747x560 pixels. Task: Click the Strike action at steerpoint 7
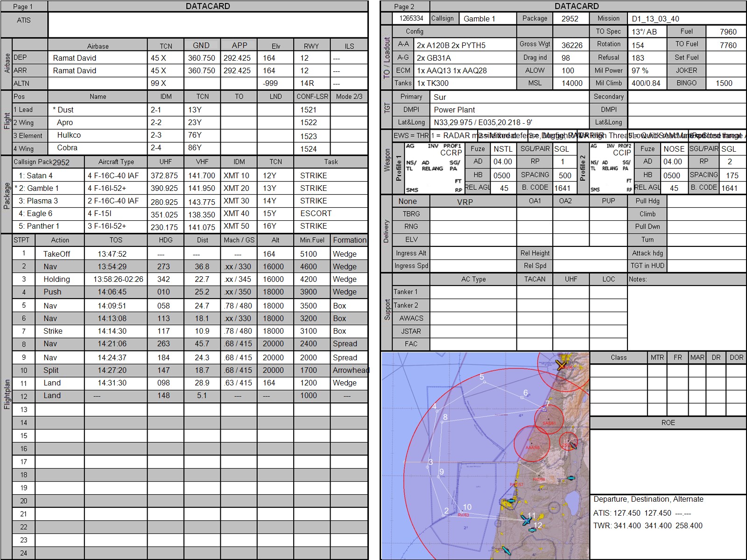point(53,331)
